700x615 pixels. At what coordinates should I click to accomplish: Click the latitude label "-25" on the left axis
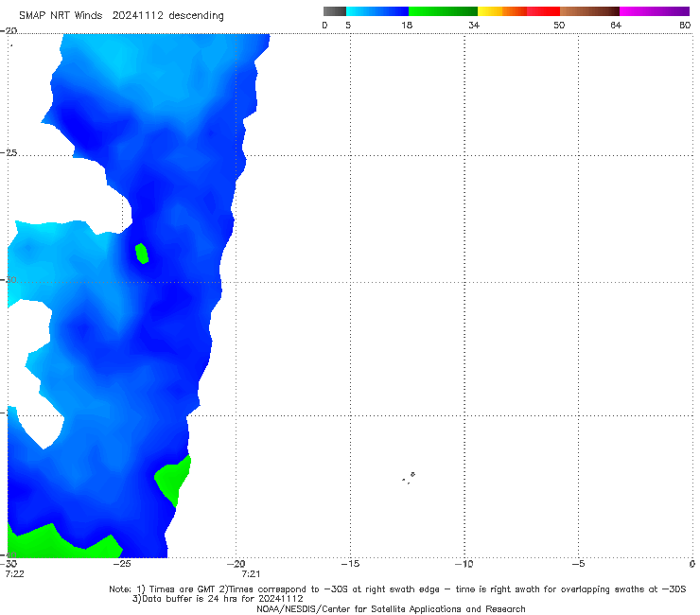(x=9, y=152)
